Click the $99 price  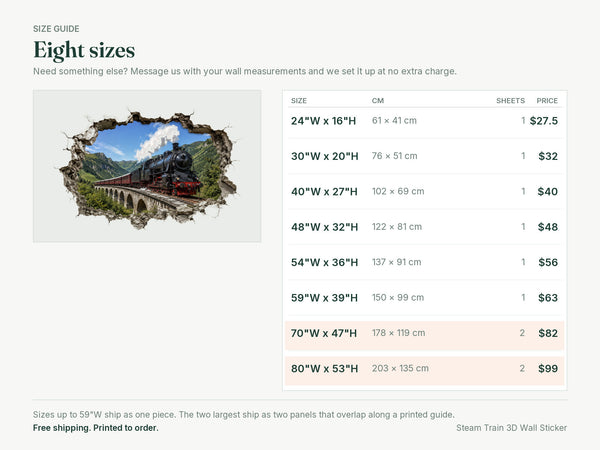click(548, 368)
